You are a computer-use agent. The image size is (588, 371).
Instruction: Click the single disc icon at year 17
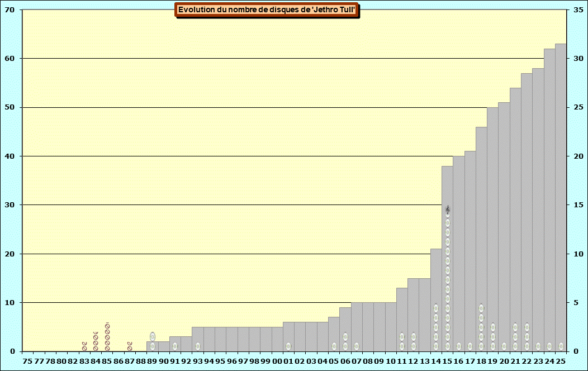tap(470, 346)
